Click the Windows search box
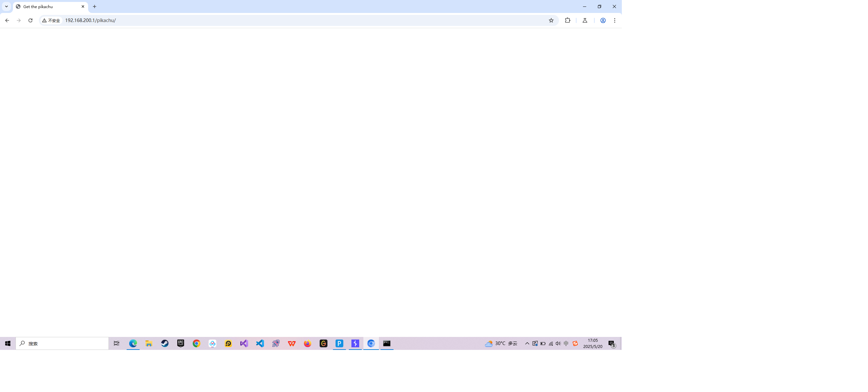The width and height of the screenshot is (868, 392). [62, 343]
